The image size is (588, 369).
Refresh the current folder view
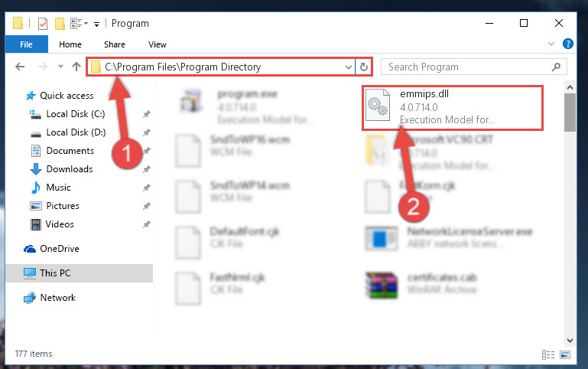pyautogui.click(x=364, y=67)
